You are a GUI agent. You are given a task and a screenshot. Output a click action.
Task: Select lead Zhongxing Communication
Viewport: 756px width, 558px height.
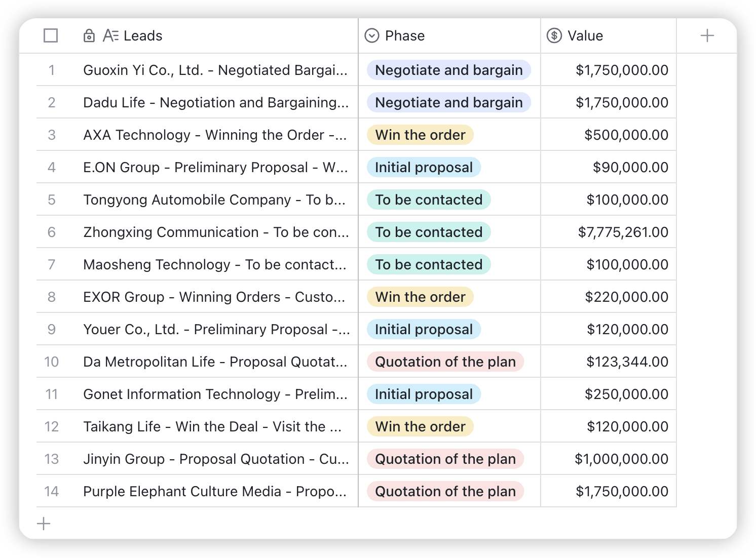point(216,232)
